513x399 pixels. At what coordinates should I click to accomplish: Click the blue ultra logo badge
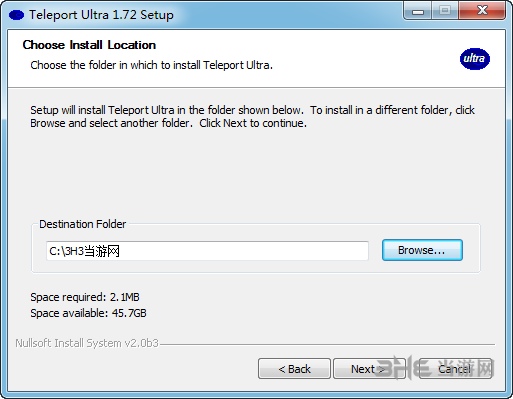pyautogui.click(x=475, y=59)
